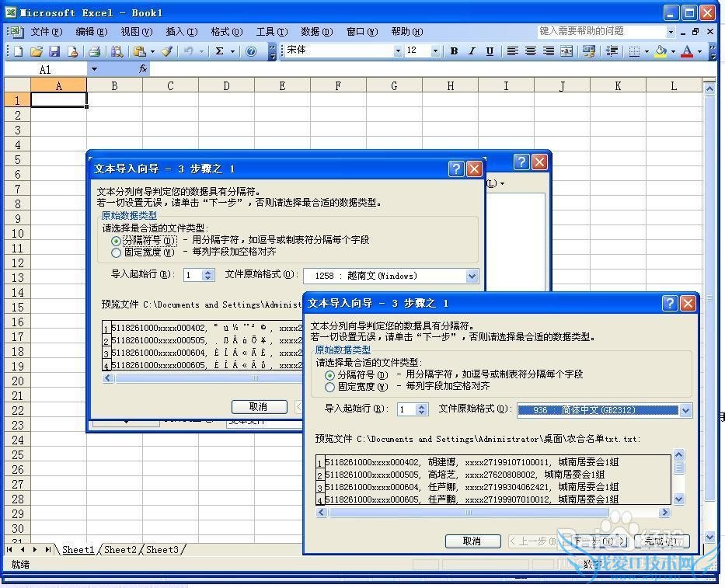Image resolution: width=725 pixels, height=588 pixels.
Task: Click the Open folder toolbar icon
Action: pos(36,51)
